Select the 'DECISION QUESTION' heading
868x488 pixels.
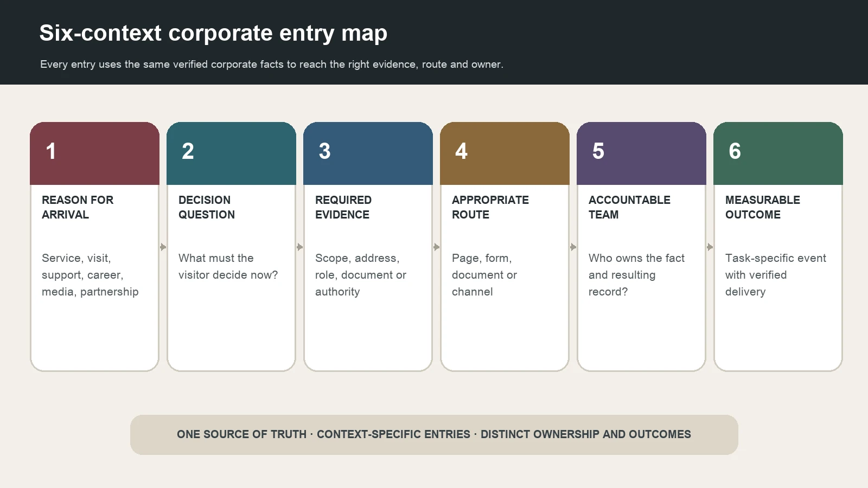(207, 207)
